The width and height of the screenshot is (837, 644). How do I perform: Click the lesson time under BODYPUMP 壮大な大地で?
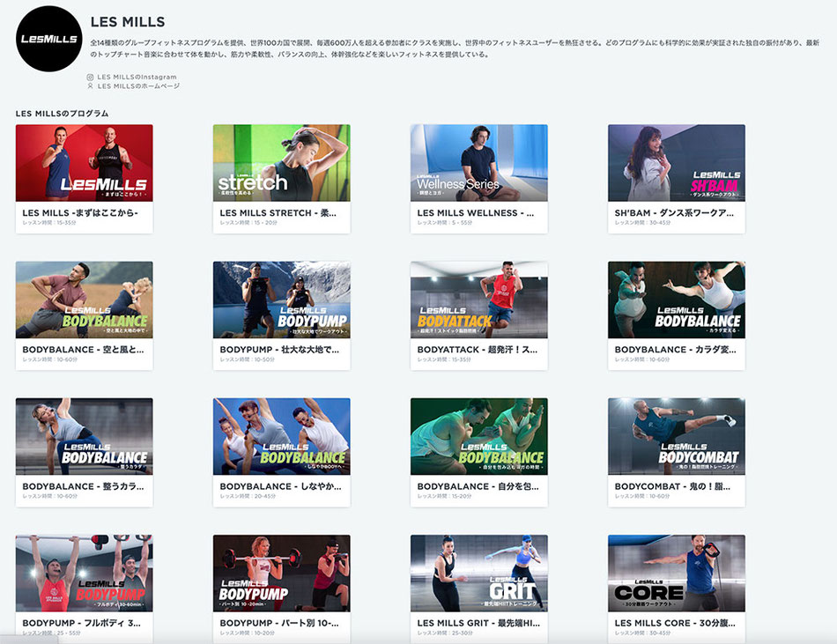tap(248, 359)
